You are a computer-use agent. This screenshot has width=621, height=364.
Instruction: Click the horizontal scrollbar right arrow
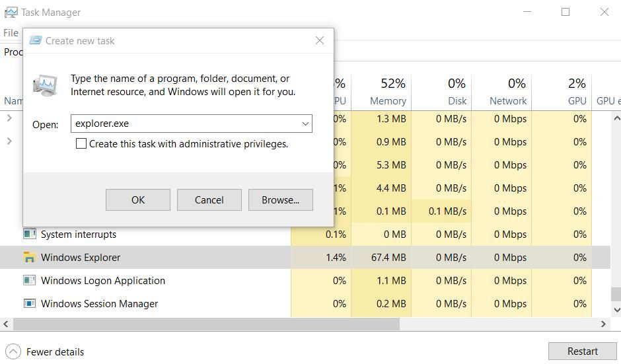603,324
